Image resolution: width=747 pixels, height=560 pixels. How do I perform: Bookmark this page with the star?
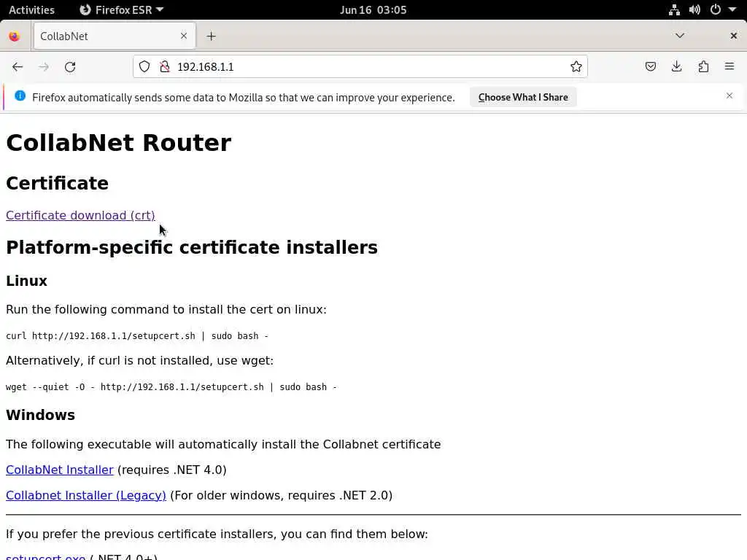(x=576, y=66)
